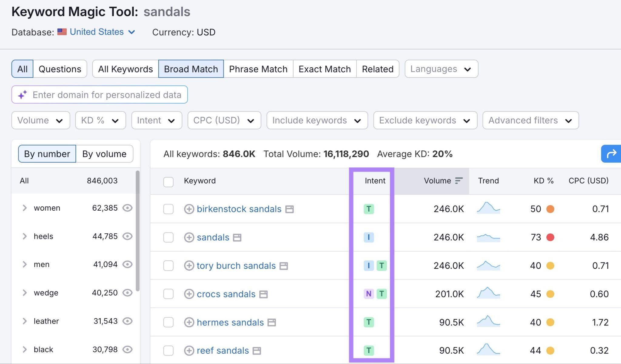The image size is (621, 364).
Task: Expand the women keyword group
Action: click(x=25, y=208)
